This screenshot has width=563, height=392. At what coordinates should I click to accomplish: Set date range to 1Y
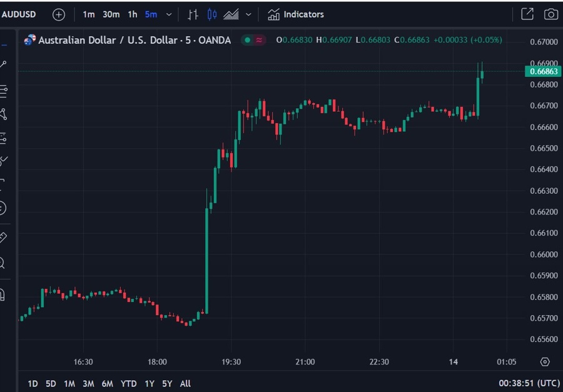pyautogui.click(x=150, y=384)
